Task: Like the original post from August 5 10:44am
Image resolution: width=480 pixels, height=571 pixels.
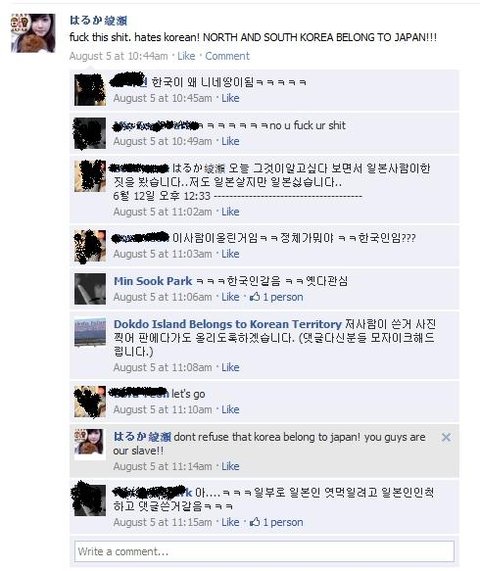Action: pos(186,56)
